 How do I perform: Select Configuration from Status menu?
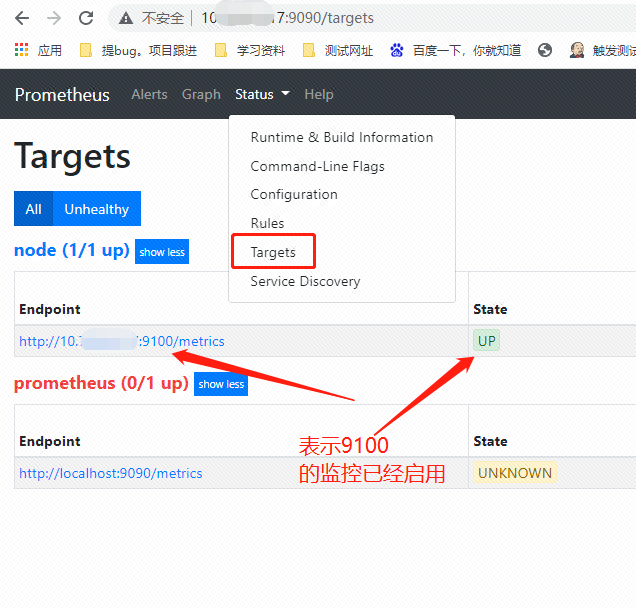point(294,195)
